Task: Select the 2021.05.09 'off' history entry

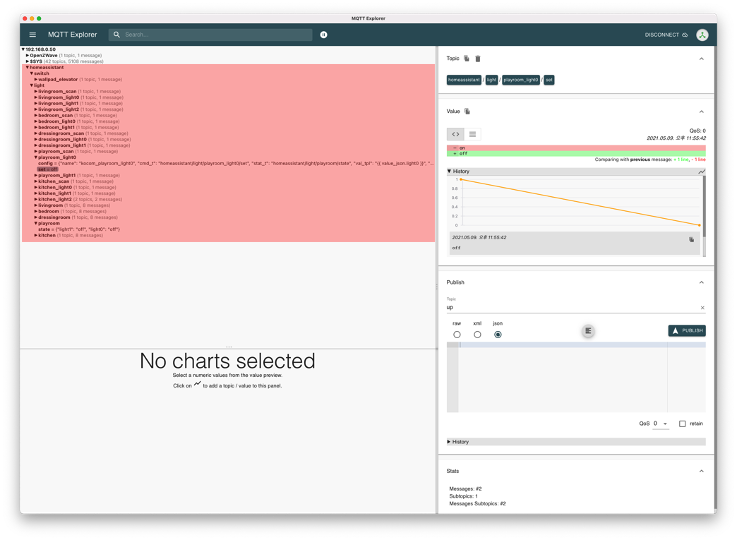Action: (574, 243)
